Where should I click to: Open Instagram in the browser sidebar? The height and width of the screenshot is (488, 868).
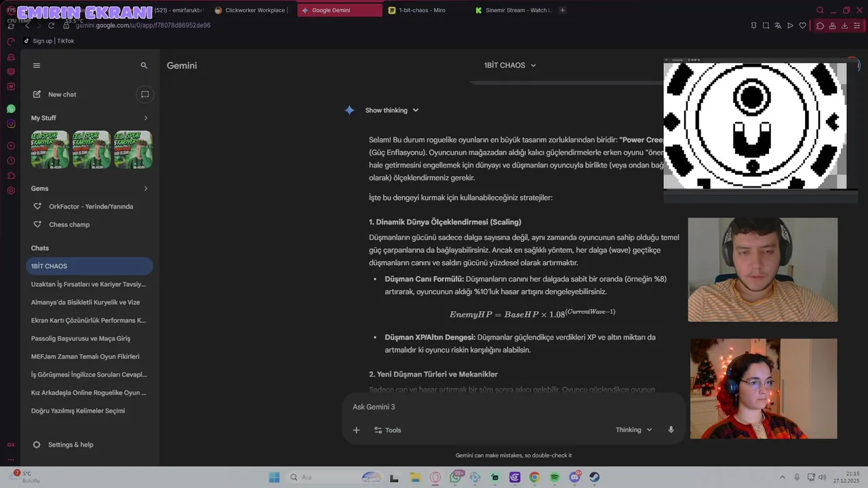11,123
